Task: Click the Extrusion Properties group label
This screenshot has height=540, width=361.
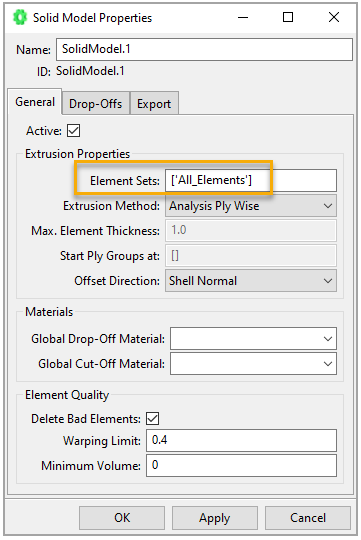Action: tap(78, 154)
